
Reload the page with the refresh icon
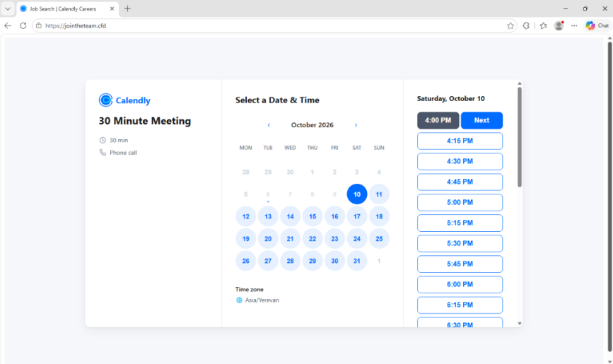coord(23,25)
